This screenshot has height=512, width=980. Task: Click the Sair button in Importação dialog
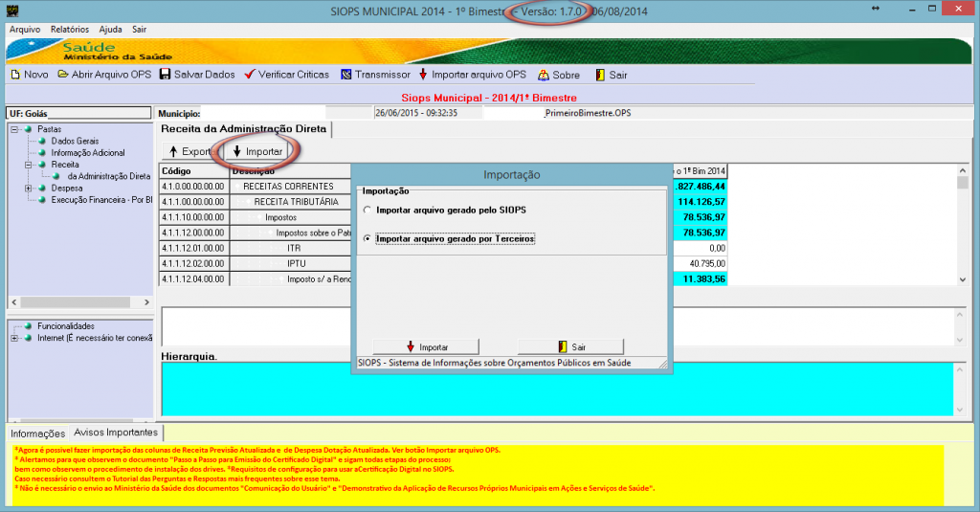tap(570, 347)
